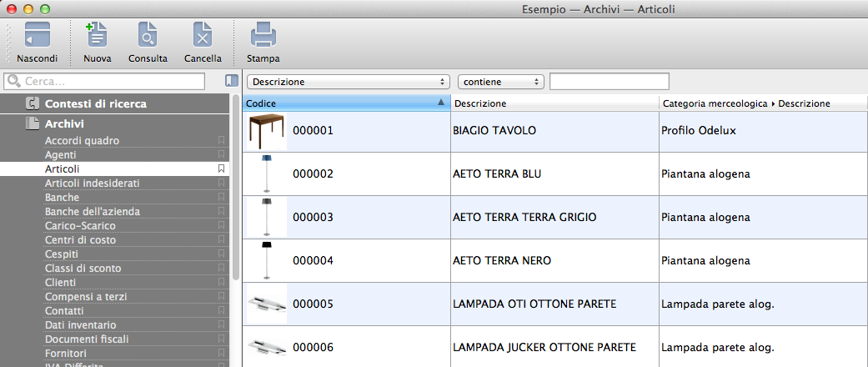Select Banche in the Archivi list

pyautogui.click(x=63, y=198)
